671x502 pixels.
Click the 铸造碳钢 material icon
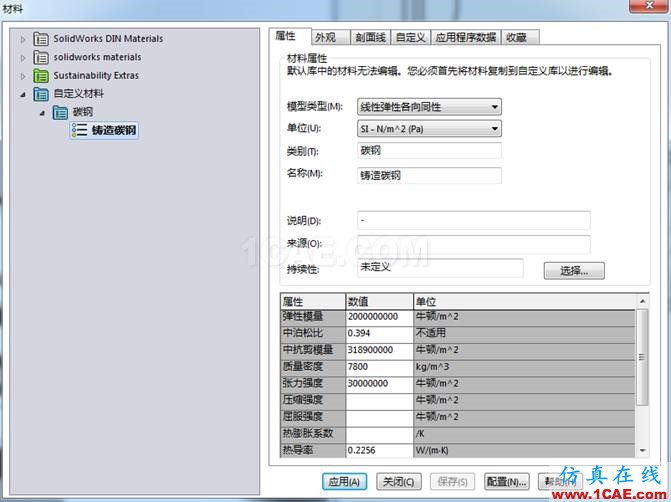(80, 130)
